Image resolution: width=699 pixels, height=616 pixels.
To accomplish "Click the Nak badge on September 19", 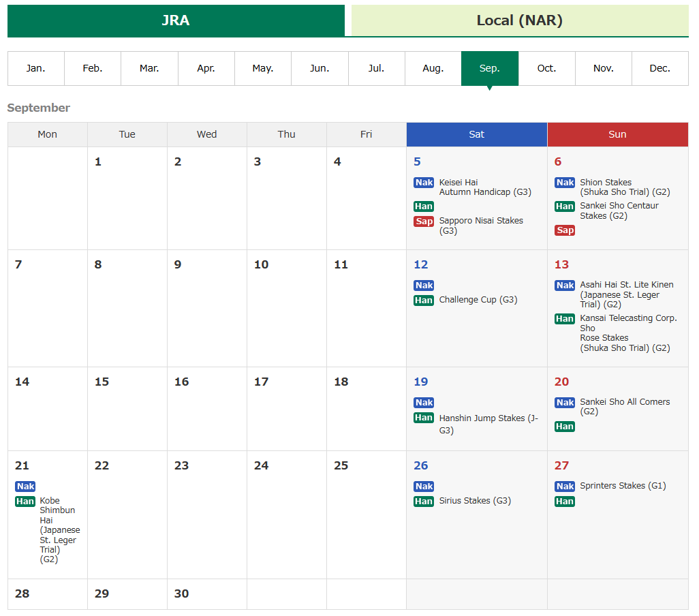I will [424, 403].
